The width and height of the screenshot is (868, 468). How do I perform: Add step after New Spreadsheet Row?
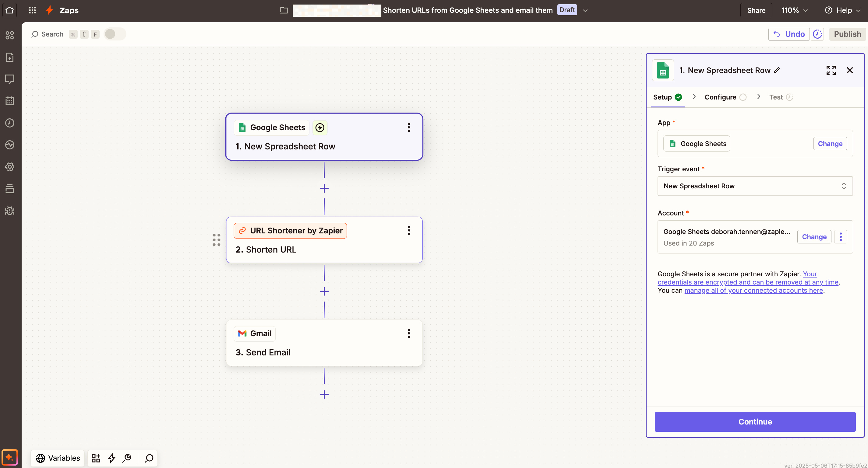pos(324,188)
